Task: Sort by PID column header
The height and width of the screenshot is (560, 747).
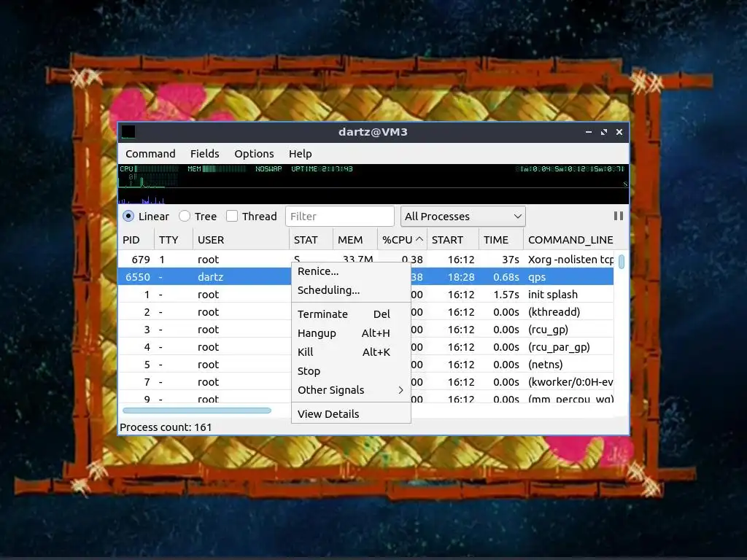Action: pos(136,240)
